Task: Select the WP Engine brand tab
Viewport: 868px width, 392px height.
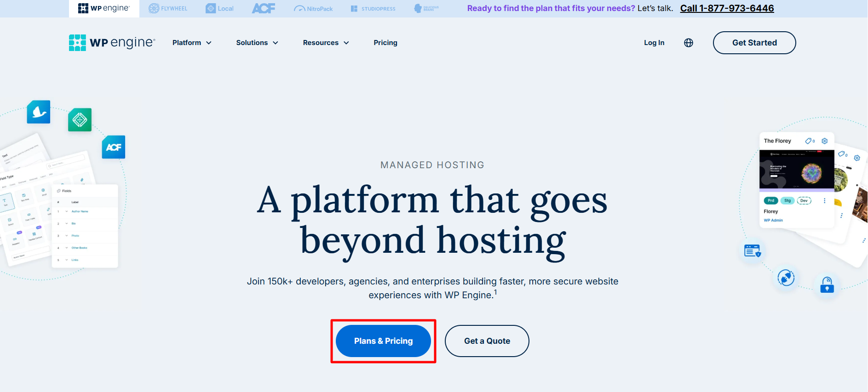Action: pos(104,8)
